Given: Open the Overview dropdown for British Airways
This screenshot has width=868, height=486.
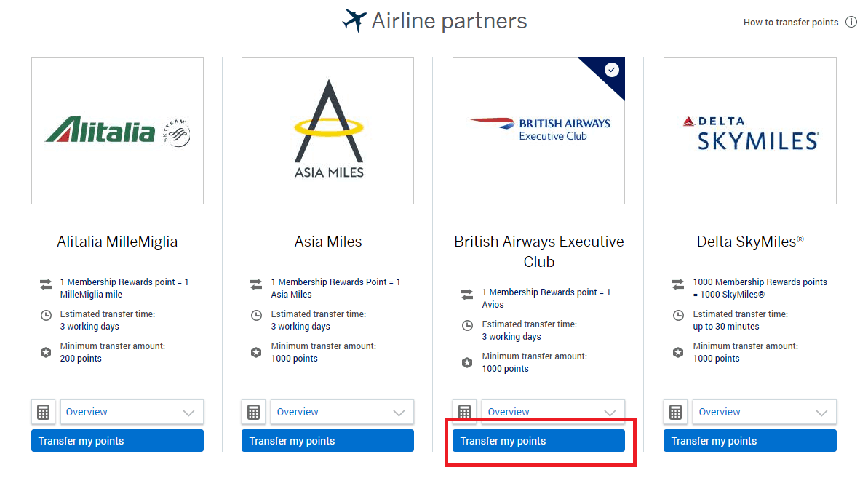Looking at the screenshot, I should (x=553, y=412).
